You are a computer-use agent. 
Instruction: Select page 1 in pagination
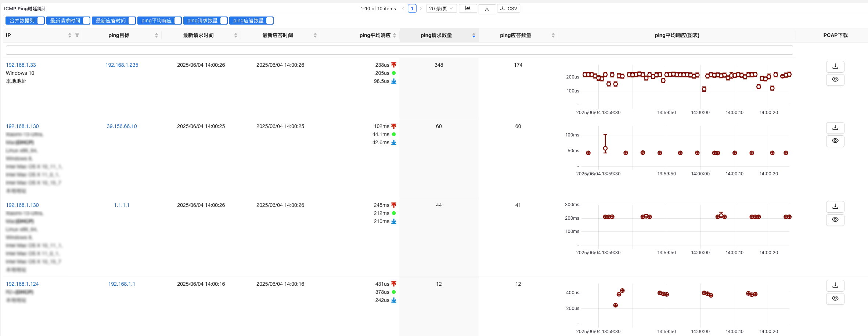pyautogui.click(x=412, y=8)
